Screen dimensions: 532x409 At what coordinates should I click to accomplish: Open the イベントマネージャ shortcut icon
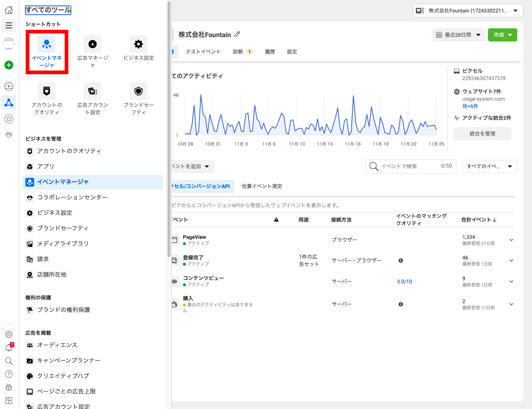pos(47,44)
